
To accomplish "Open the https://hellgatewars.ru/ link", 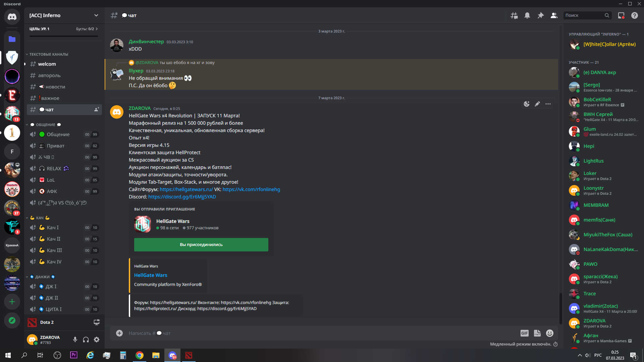I will point(186,189).
